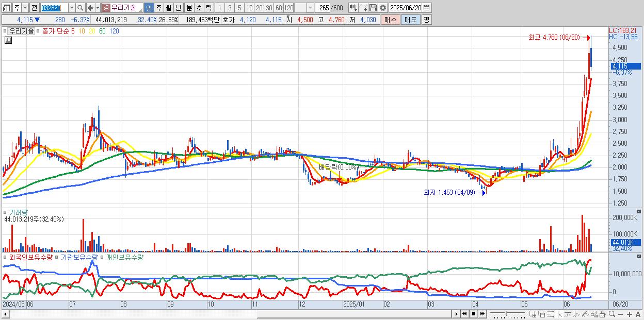Viewport: 644px width, 320px height.
Task: Click the eraser tool icon in the bottom bar
Action: click(594, 314)
